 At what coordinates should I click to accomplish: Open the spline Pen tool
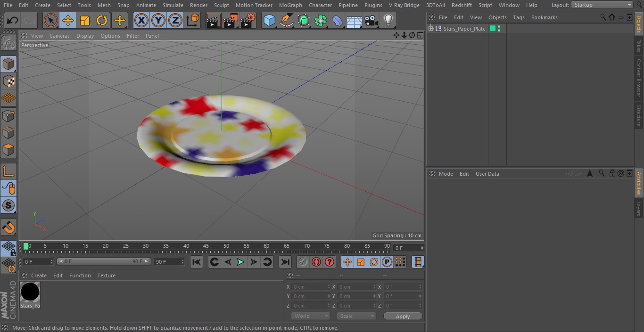tap(286, 20)
